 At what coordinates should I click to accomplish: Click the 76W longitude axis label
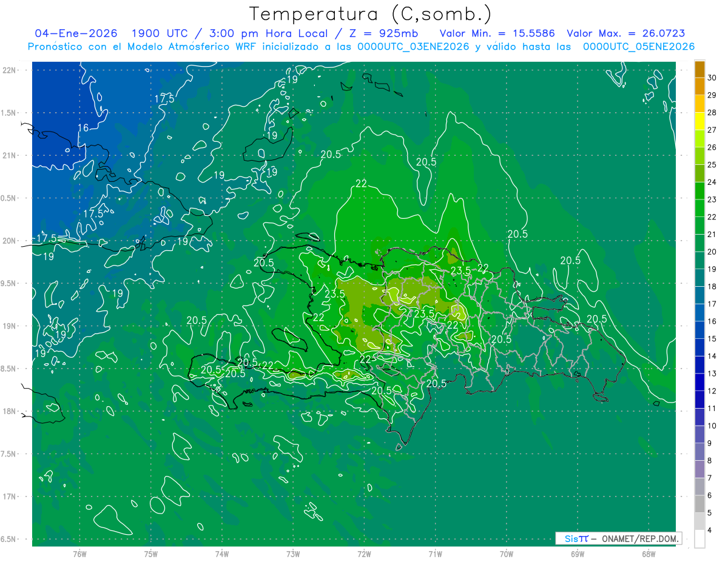79,554
